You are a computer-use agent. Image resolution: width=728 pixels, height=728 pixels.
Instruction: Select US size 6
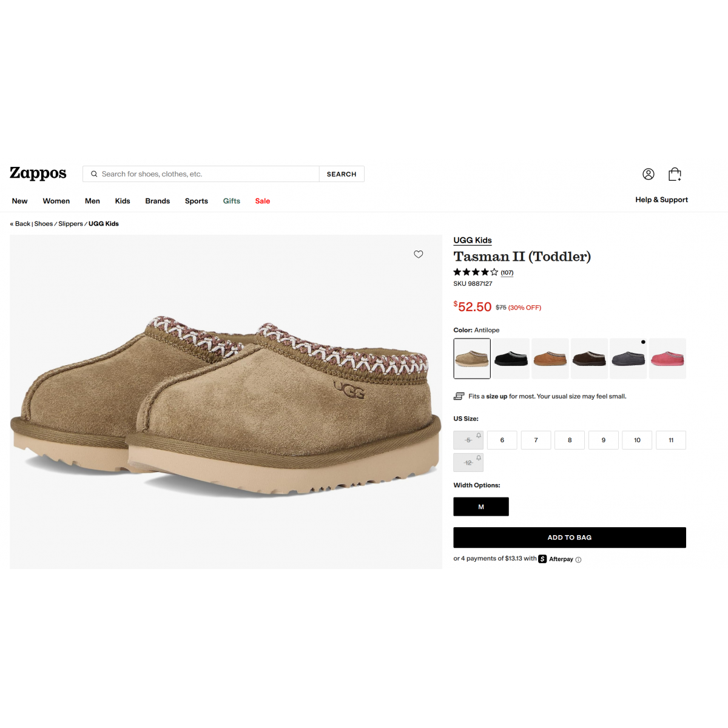[x=502, y=440]
